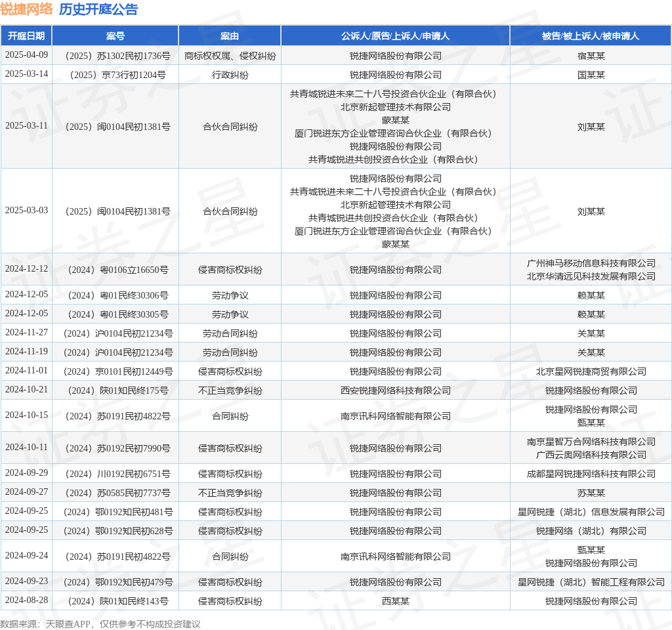Viewport: 672px width, 630px height.
Task: Click the 公诉人/原告/上诉人/申请人 column header
Action: (395, 36)
